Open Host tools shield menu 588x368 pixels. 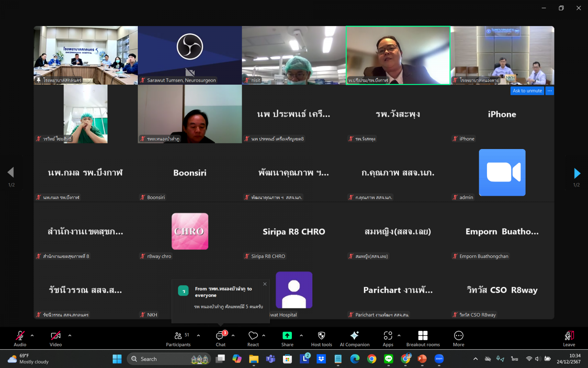point(322,339)
